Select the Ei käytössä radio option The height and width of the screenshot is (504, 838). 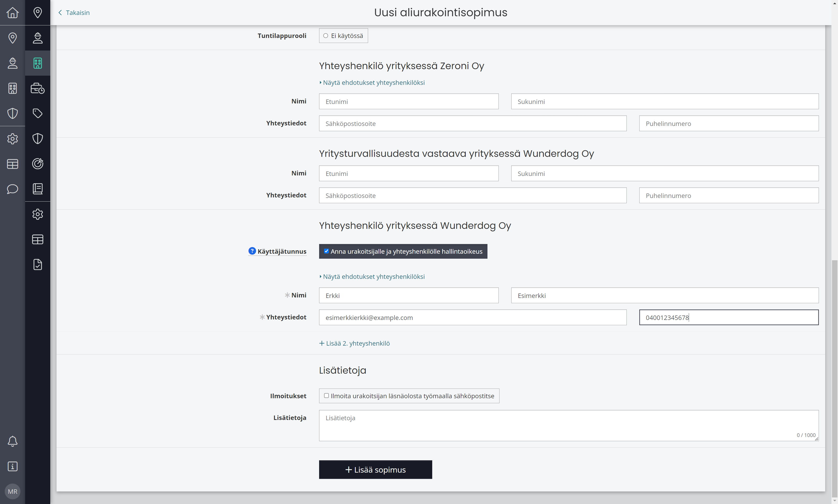coord(326,36)
